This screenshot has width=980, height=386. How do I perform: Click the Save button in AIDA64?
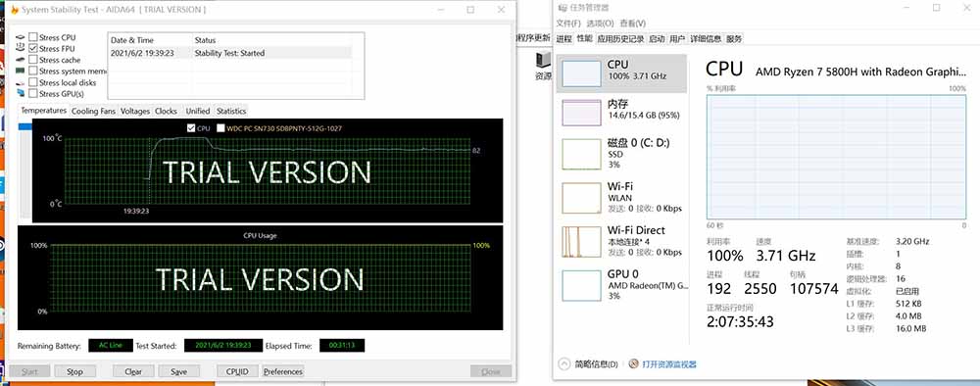pyautogui.click(x=178, y=371)
